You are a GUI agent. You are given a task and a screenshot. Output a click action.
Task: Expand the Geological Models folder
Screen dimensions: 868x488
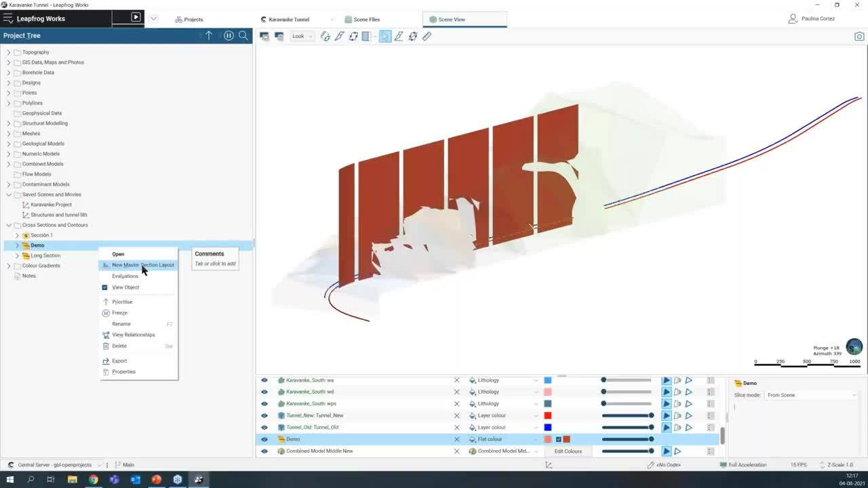coord(9,144)
